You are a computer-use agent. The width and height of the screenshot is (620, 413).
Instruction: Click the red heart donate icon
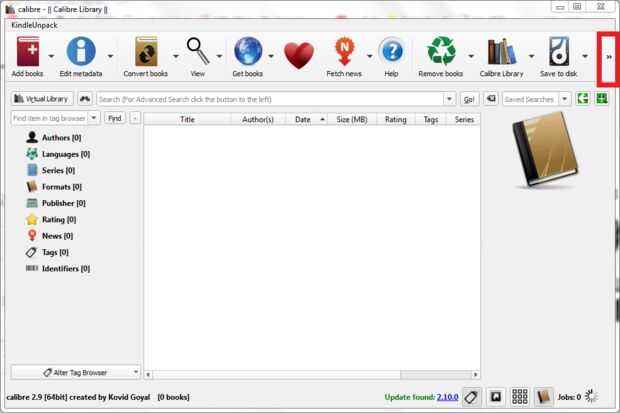pos(299,56)
